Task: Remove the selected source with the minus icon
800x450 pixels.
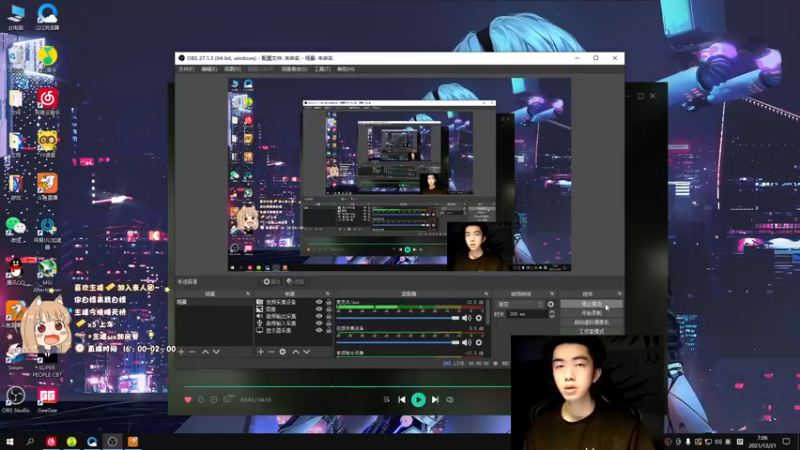Action: [x=271, y=352]
